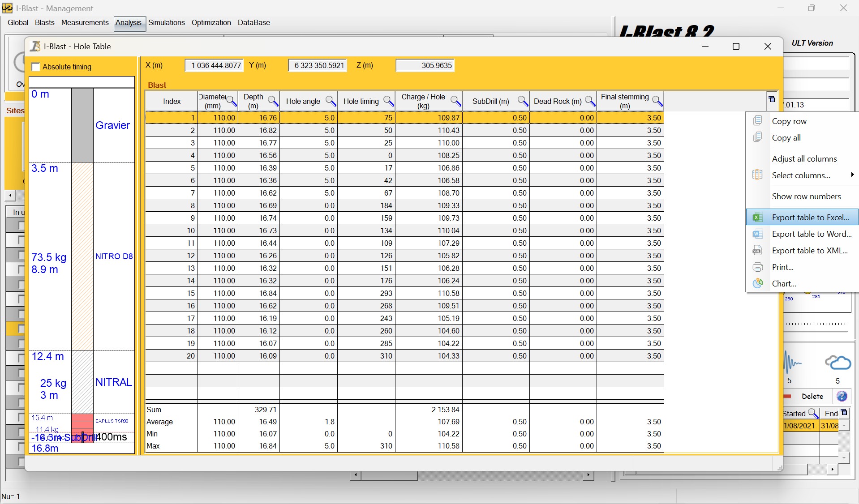The width and height of the screenshot is (859, 504).
Task: Click the down arrow on the blast list scrollbar
Action: 844,457
